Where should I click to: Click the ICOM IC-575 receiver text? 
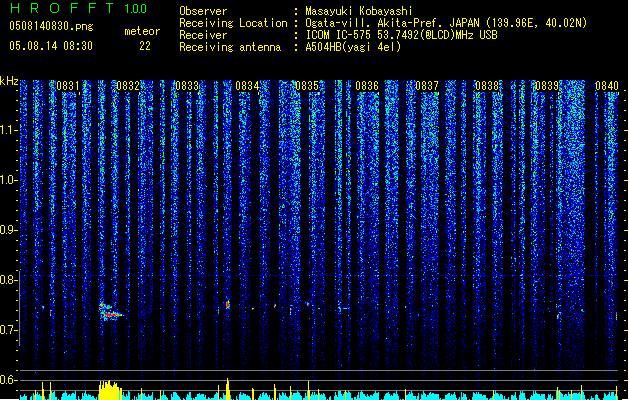(401, 35)
